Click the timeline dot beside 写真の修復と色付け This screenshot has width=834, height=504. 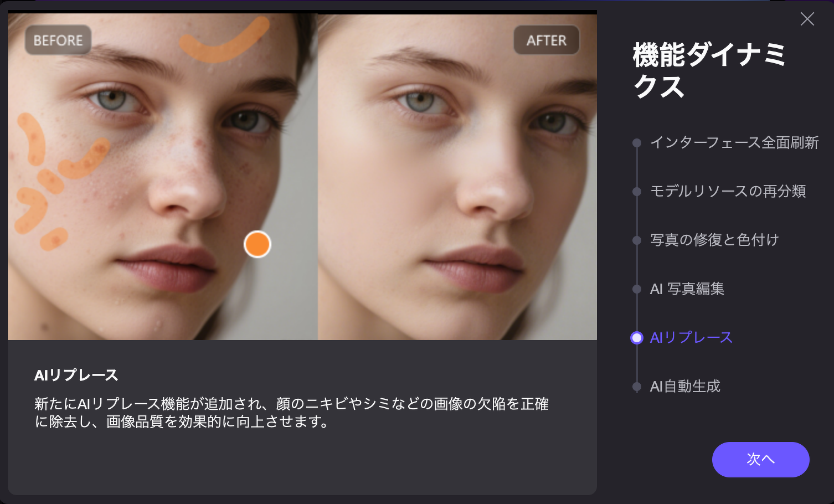tap(637, 240)
